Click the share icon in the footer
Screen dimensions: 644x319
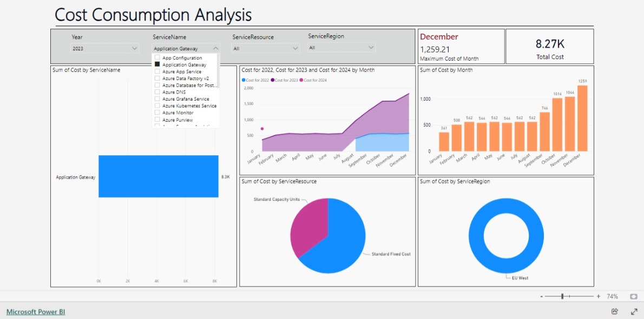click(x=614, y=311)
